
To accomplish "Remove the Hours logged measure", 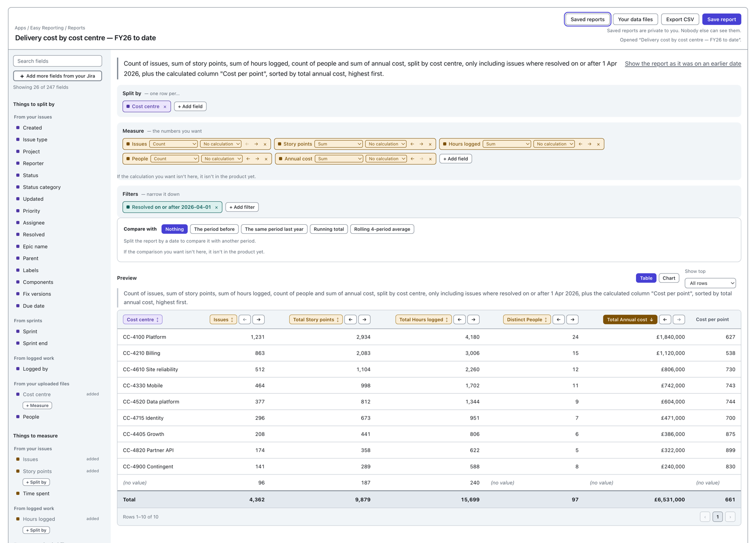I will click(x=598, y=144).
